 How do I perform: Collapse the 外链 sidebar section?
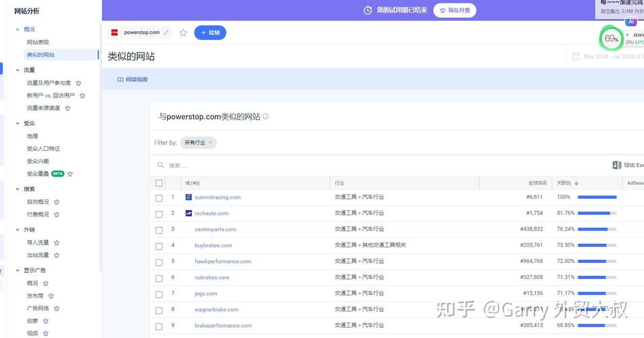point(18,229)
